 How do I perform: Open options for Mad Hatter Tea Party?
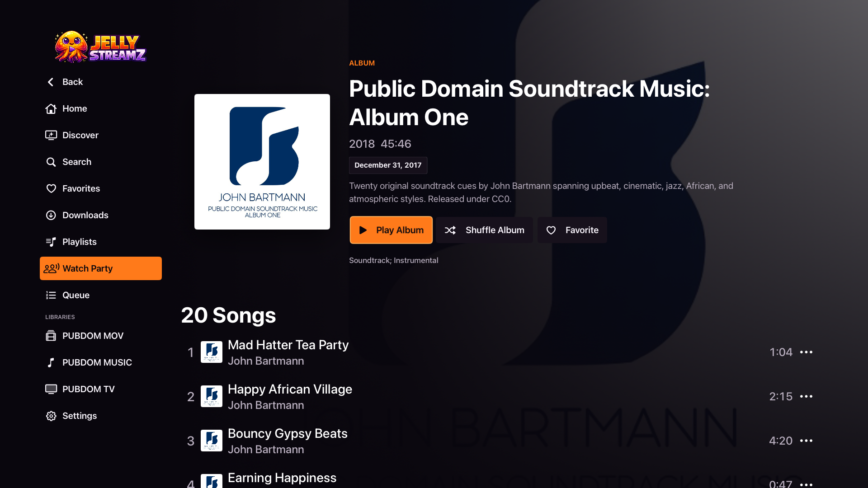tap(806, 352)
